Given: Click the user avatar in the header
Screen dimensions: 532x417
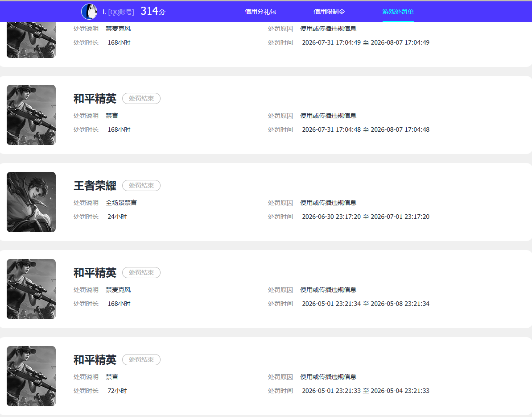Looking at the screenshot, I should (89, 12).
